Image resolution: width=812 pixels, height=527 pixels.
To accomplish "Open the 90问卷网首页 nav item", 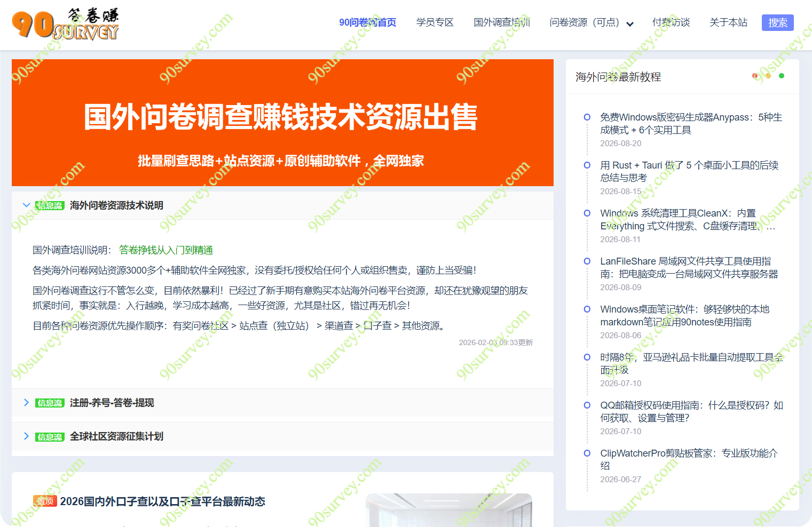I will point(368,22).
